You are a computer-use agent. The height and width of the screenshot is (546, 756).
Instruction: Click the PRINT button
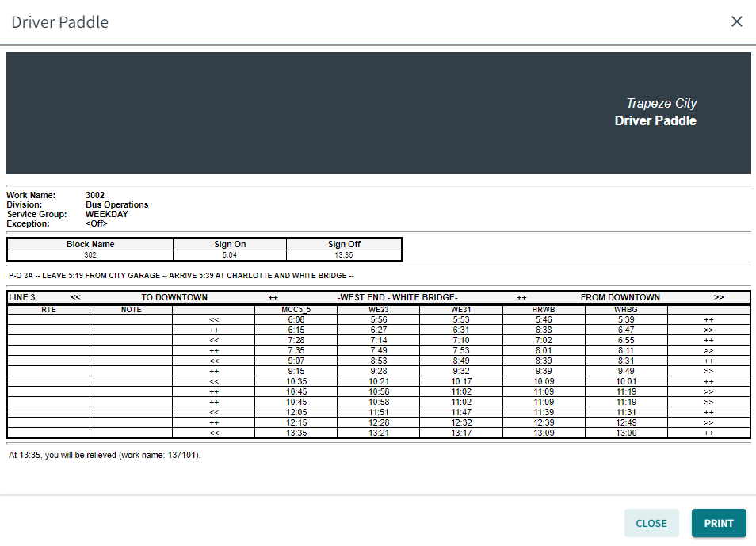click(x=719, y=523)
